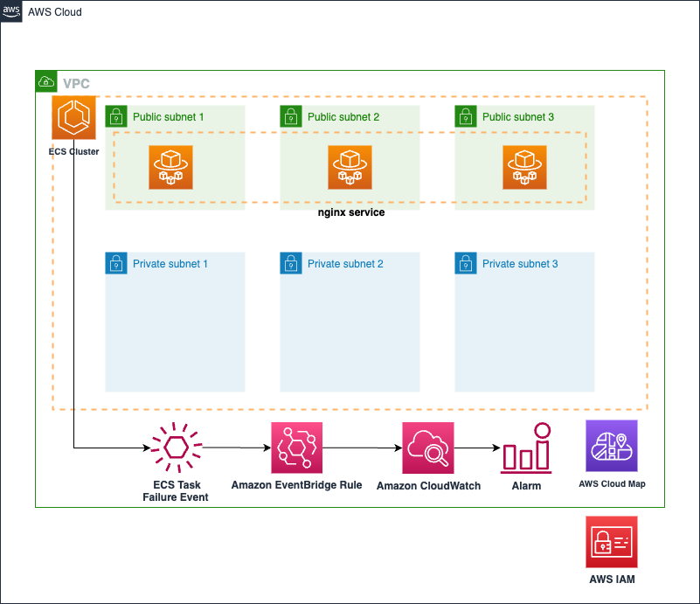The image size is (700, 604).
Task: Click the 'Amazon CloudWatch' label
Action: [428, 486]
